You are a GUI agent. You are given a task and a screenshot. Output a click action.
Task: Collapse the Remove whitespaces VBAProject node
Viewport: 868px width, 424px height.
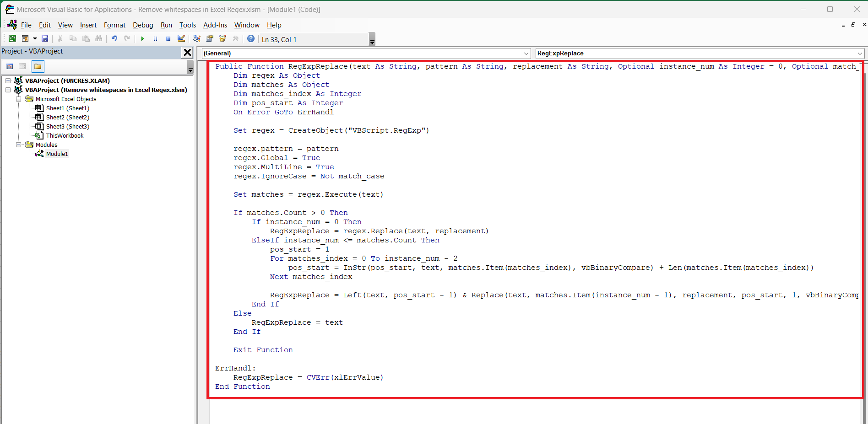[8, 90]
